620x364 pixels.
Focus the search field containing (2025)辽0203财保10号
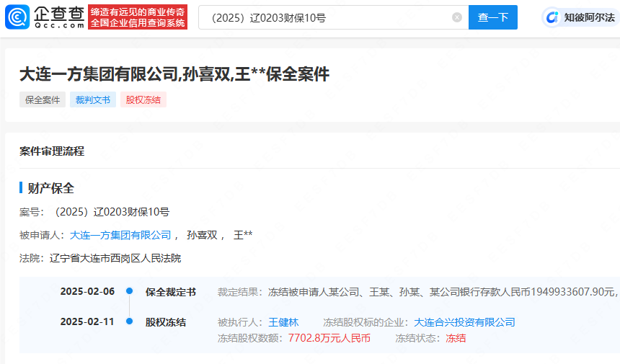point(333,17)
